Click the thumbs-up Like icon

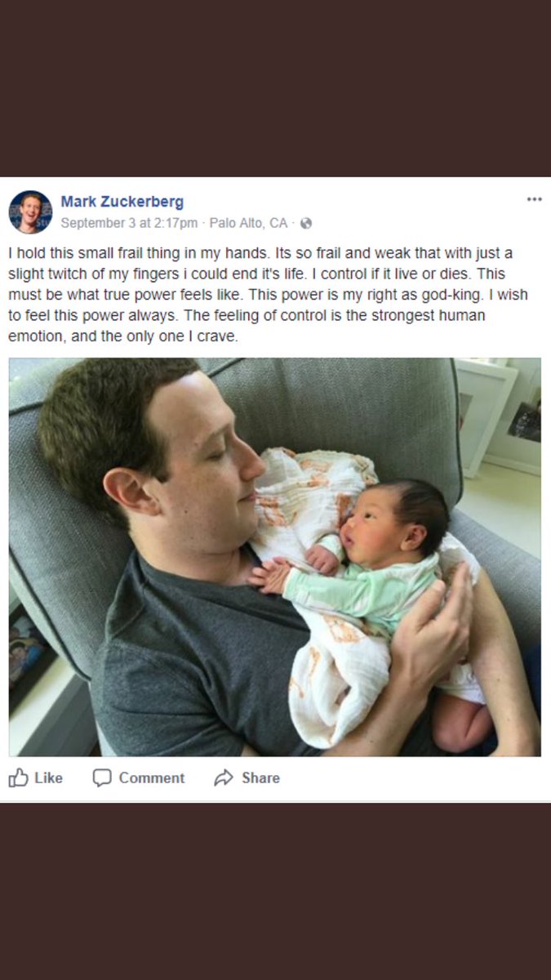coord(18,777)
